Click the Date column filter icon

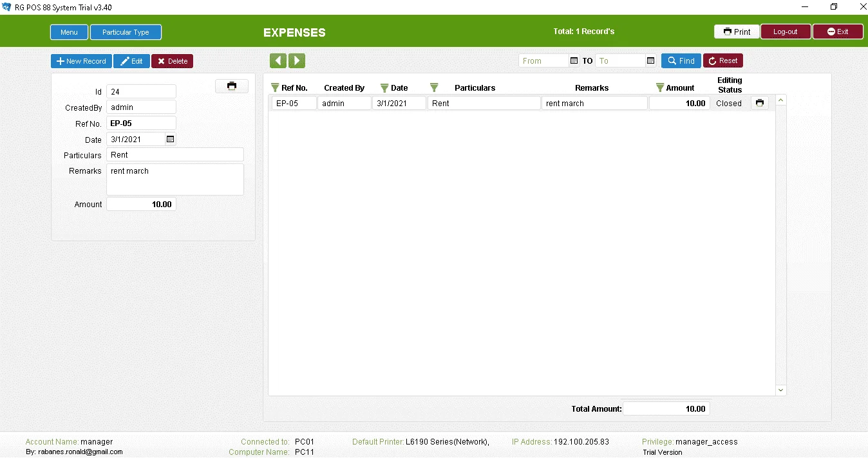pyautogui.click(x=384, y=87)
